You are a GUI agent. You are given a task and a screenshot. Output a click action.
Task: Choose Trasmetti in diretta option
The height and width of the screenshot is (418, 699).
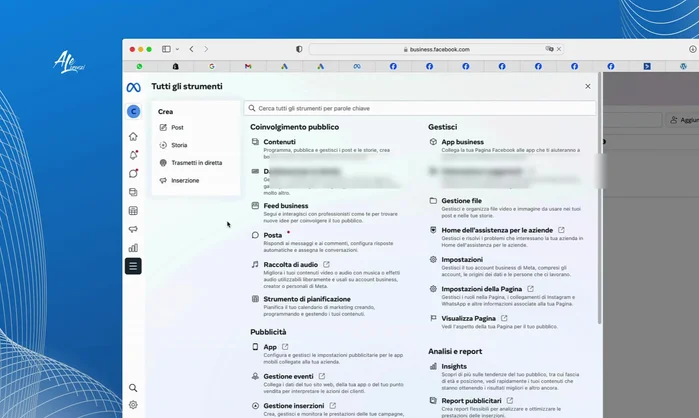(196, 163)
